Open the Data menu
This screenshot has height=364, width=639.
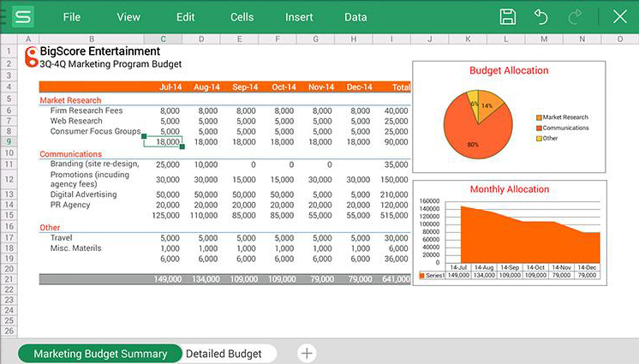[355, 17]
